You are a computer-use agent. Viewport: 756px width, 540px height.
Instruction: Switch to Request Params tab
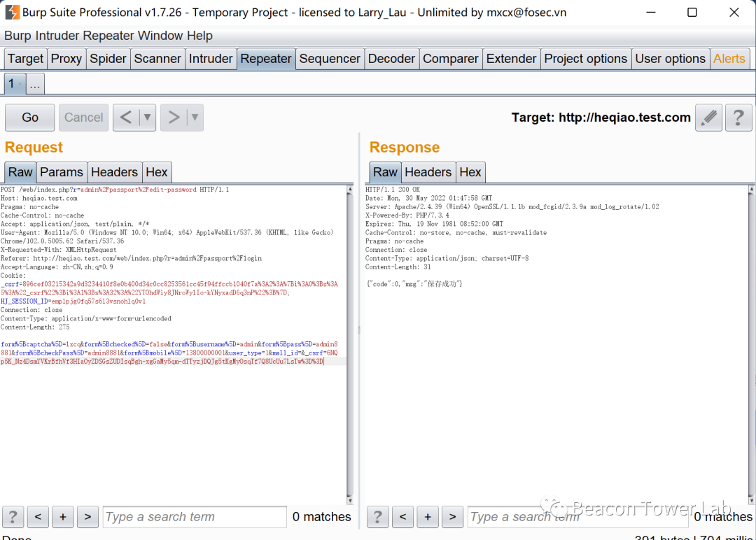(x=61, y=173)
